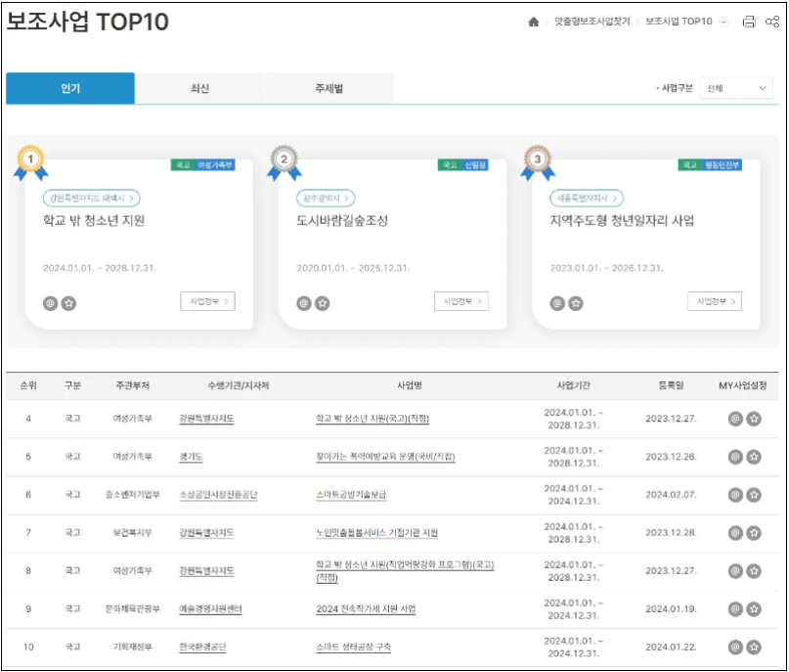Open 강원특별자치도 link in rank 8 row
The image size is (789, 672).
206,571
